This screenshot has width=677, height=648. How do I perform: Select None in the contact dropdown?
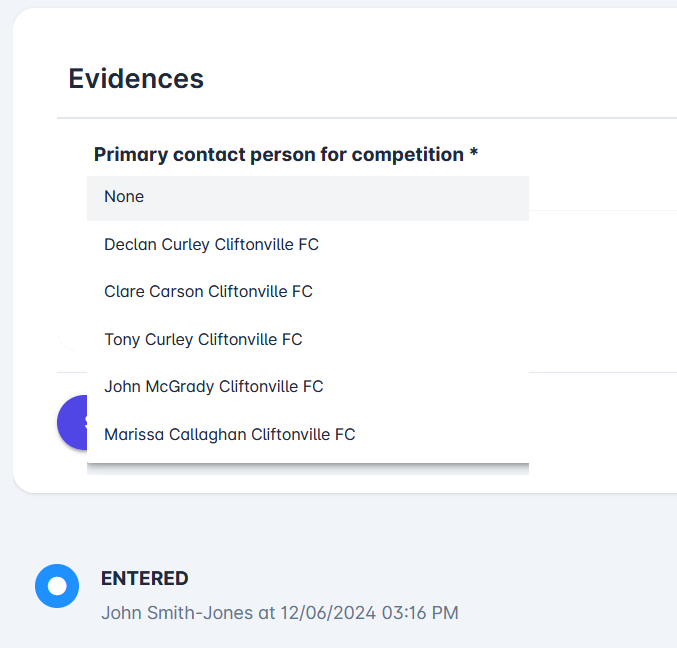click(124, 197)
